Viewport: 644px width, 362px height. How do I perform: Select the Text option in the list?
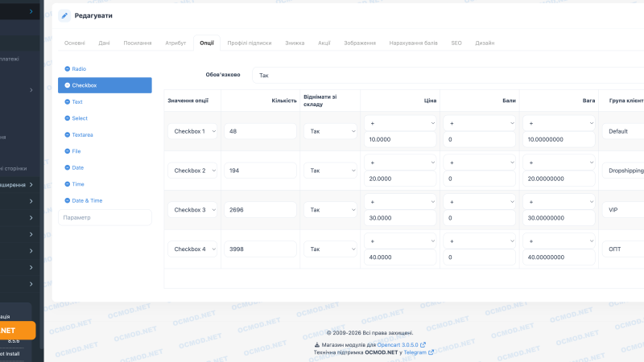point(77,102)
